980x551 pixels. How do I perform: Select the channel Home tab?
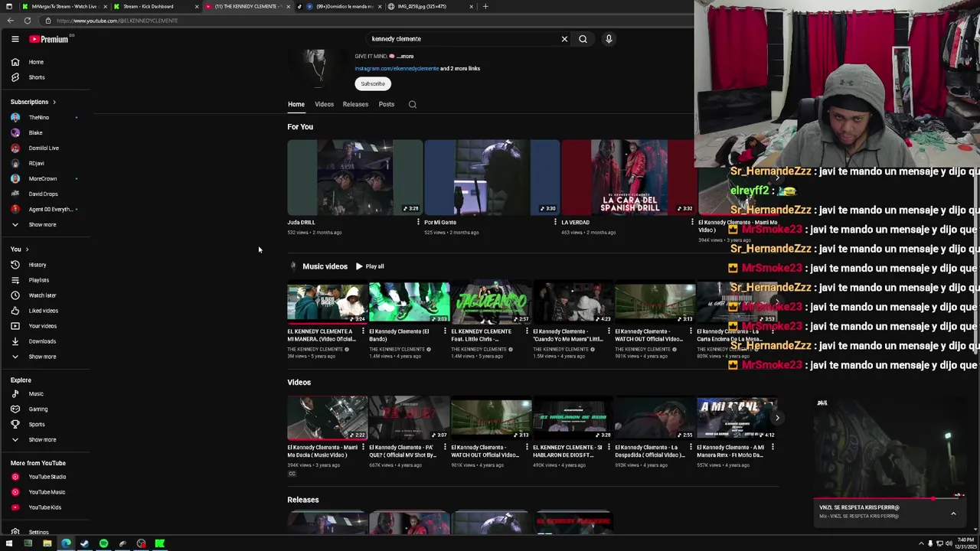(296, 105)
